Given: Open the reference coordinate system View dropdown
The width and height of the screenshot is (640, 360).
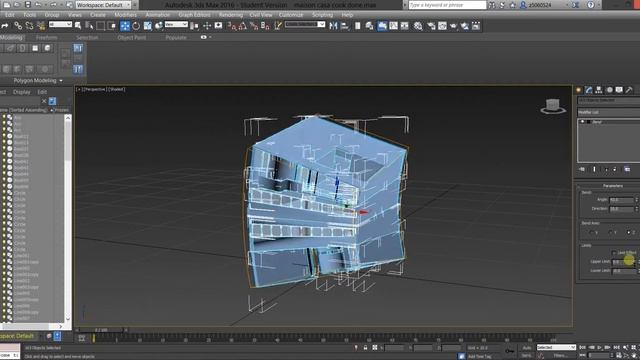Looking at the screenshot, I should tap(176, 24).
